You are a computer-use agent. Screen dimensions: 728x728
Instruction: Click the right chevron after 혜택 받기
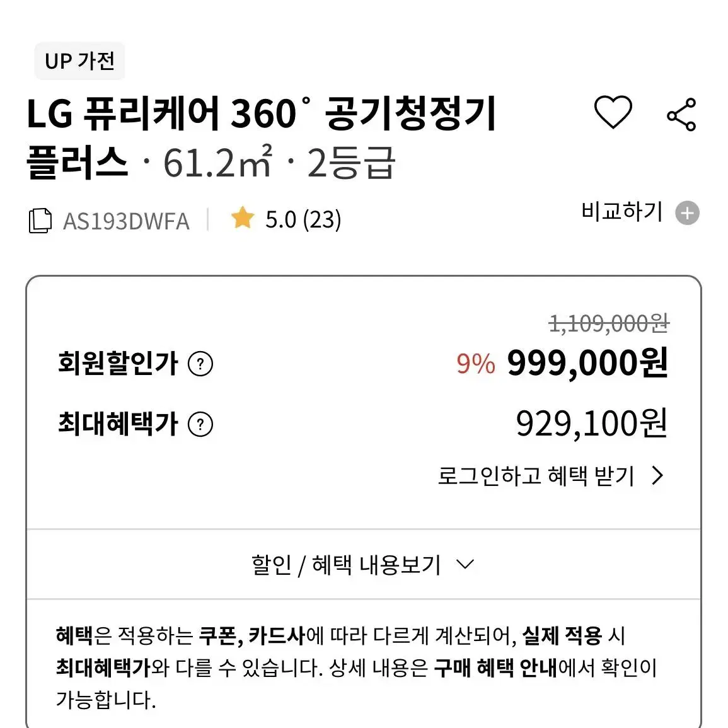(x=657, y=475)
